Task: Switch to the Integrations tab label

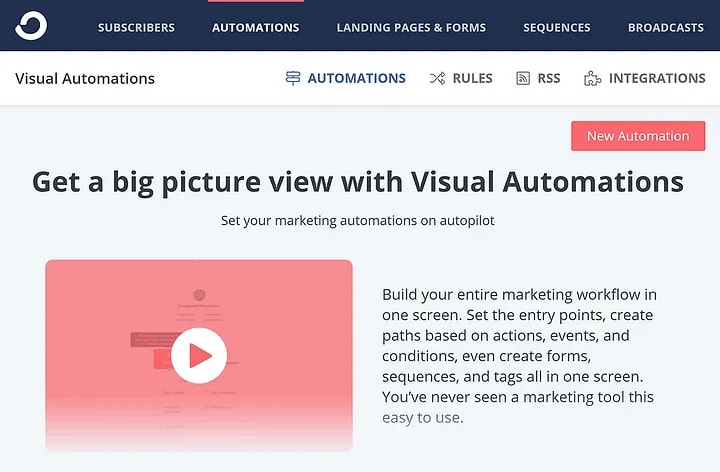Action: click(x=657, y=79)
